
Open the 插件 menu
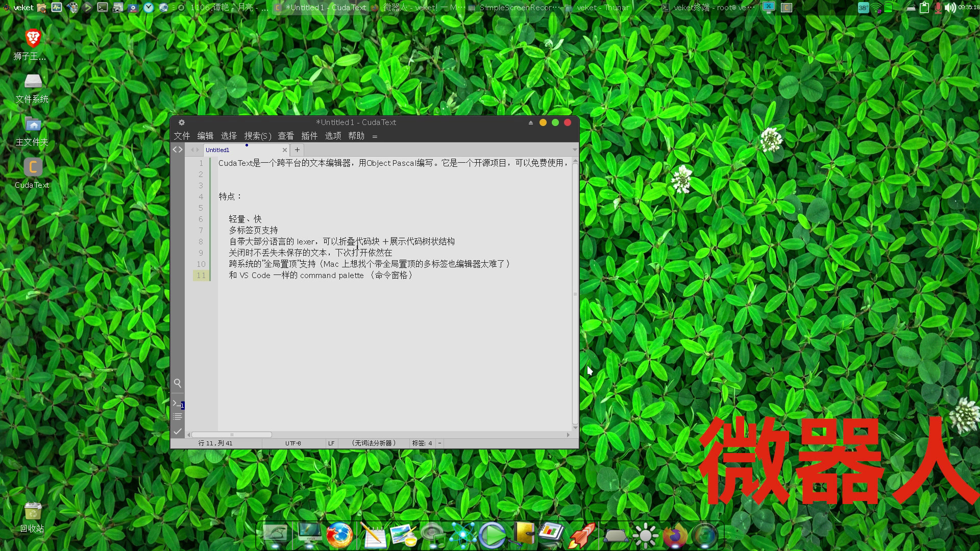309,136
